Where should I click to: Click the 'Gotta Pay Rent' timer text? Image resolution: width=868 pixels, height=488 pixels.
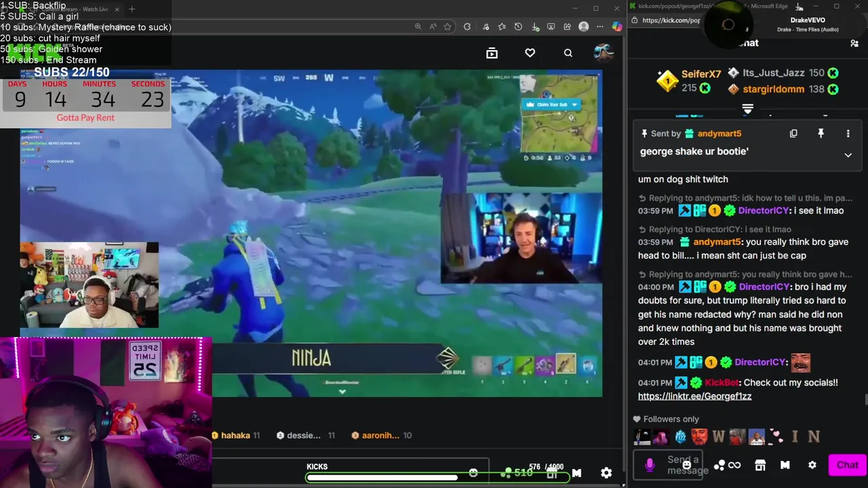(x=85, y=117)
